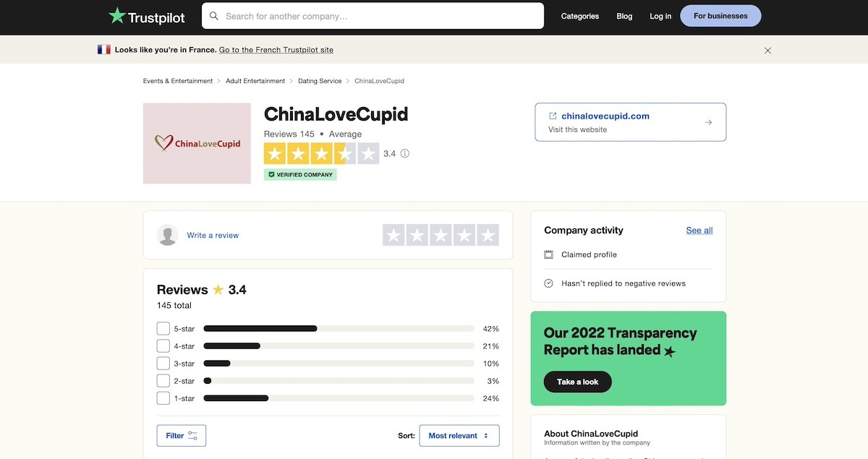Enable the 5-star reviews filter checkbox
The width and height of the screenshot is (868, 459).
163,328
